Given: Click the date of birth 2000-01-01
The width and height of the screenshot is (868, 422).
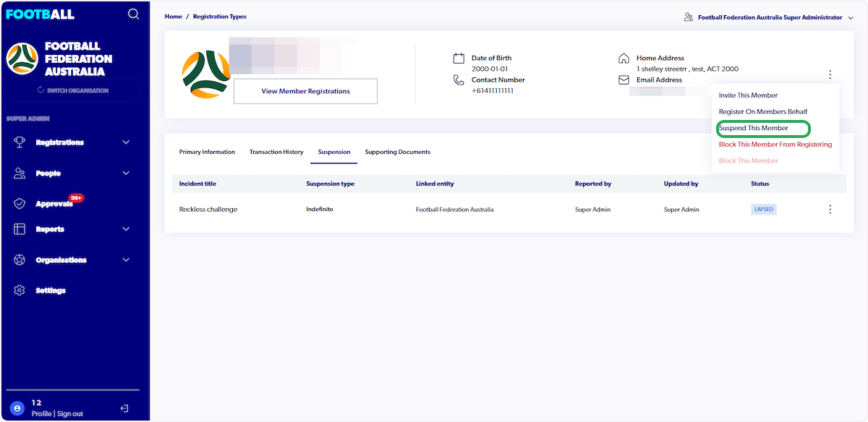Looking at the screenshot, I should (x=491, y=69).
